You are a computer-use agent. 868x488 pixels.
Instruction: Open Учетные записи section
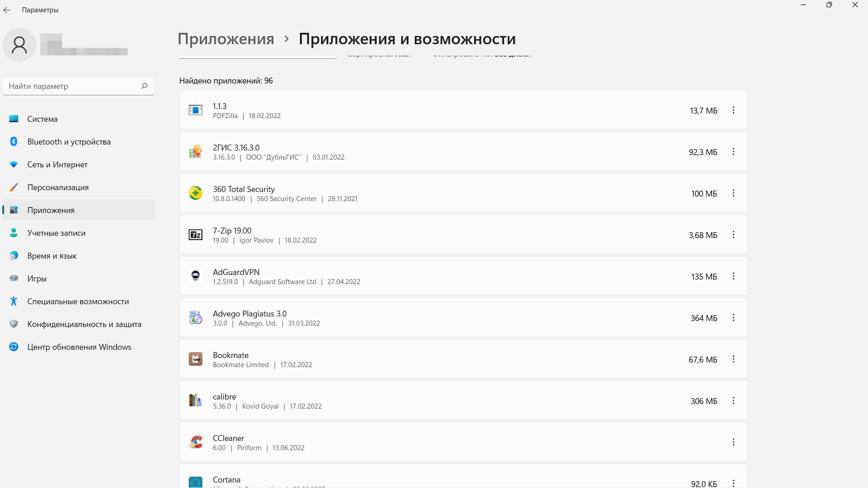[x=78, y=233]
